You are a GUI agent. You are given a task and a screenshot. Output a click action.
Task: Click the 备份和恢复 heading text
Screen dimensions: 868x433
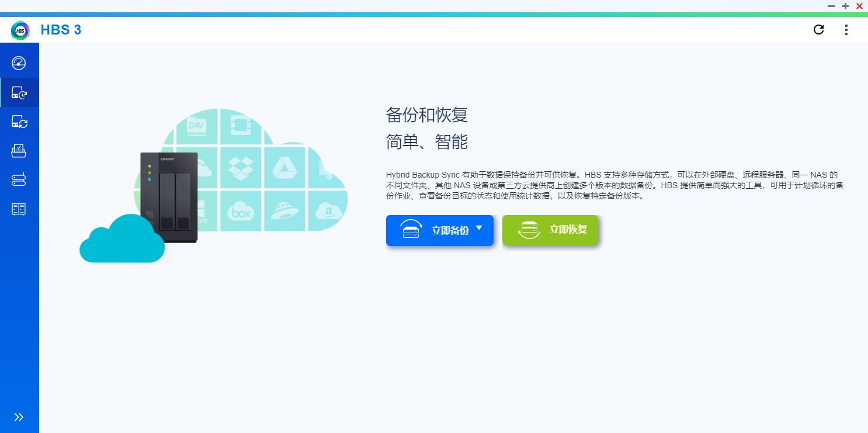coord(426,115)
